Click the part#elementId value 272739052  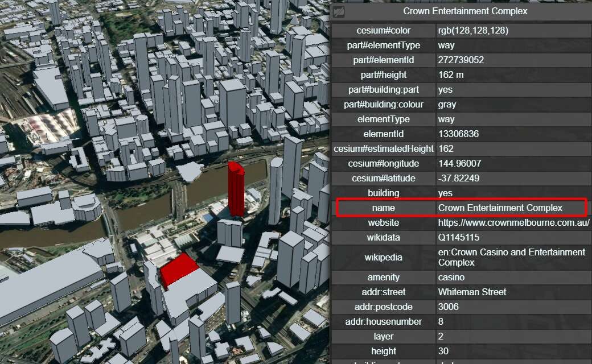pos(461,60)
